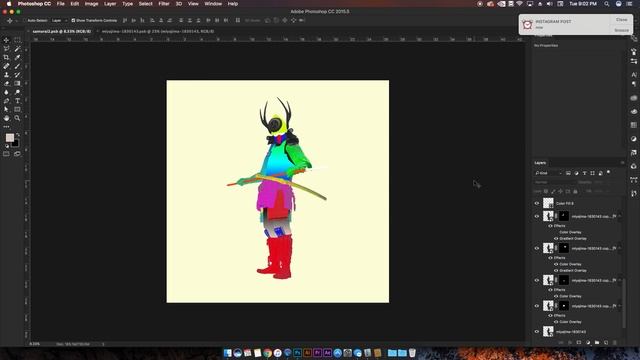Image resolution: width=640 pixels, height=360 pixels.
Task: Hide the Color Fill 8 layer
Action: [x=537, y=203]
